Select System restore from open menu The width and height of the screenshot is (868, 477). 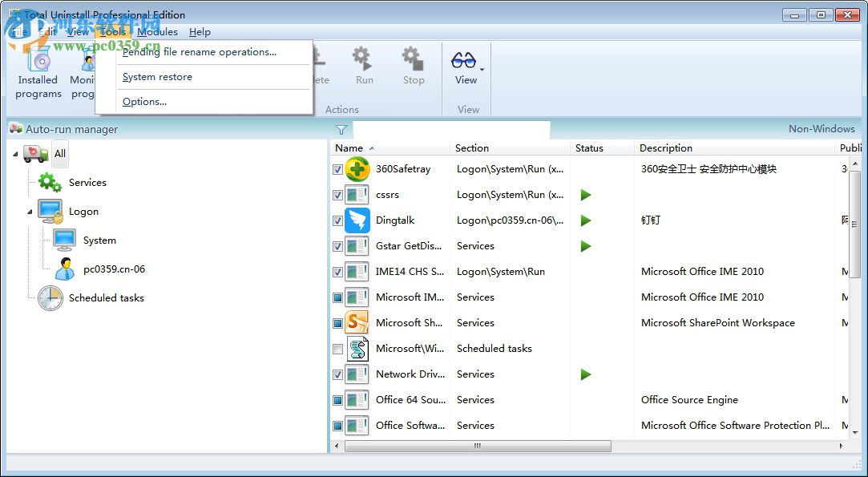157,76
